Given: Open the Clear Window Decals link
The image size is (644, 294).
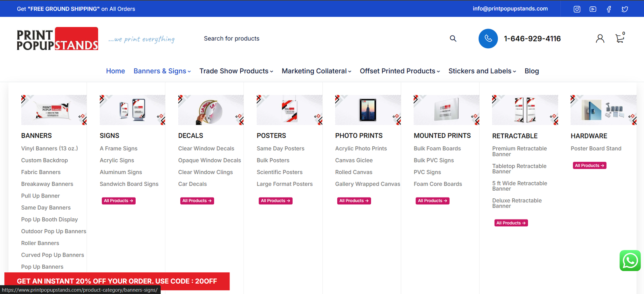Looking at the screenshot, I should (206, 148).
